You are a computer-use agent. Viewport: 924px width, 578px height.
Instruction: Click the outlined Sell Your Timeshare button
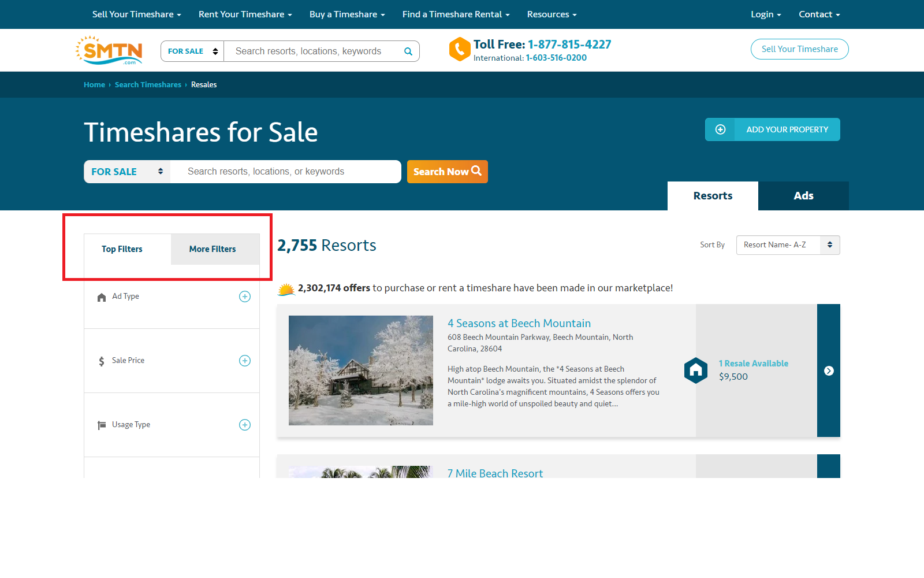(800, 49)
